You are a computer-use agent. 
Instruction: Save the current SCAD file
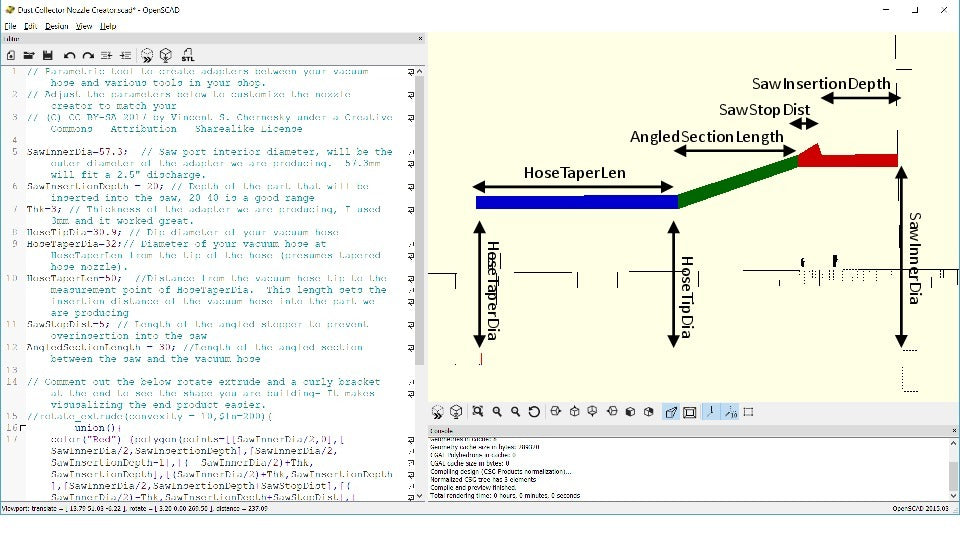pyautogui.click(x=47, y=55)
